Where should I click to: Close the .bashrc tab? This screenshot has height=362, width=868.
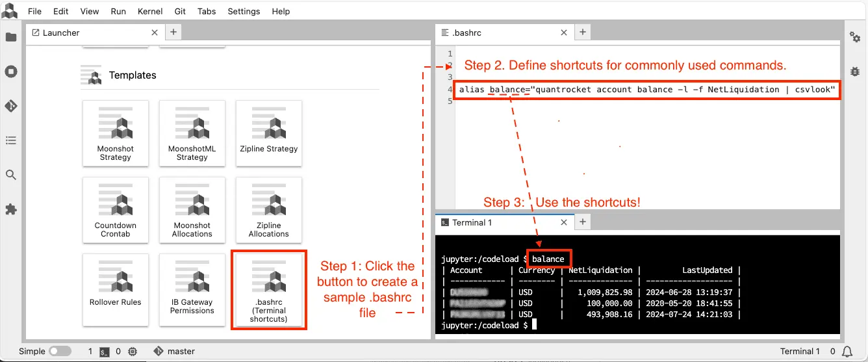(x=563, y=32)
